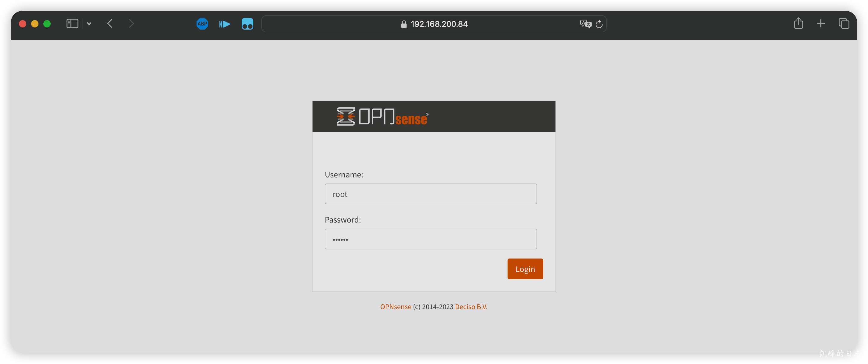Click the OPNsense logo header
This screenshot has width=868, height=364.
point(382,116)
